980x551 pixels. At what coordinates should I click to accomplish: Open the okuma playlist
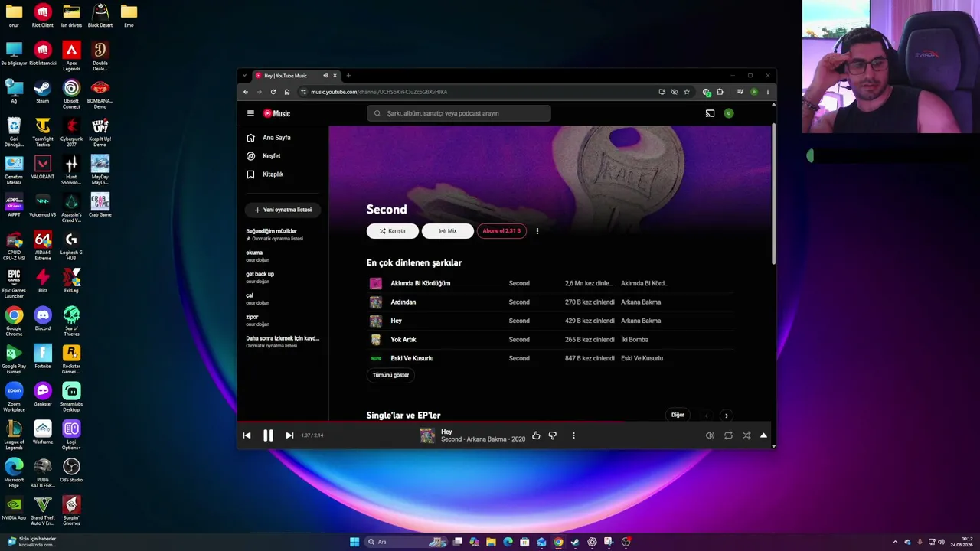point(283,256)
